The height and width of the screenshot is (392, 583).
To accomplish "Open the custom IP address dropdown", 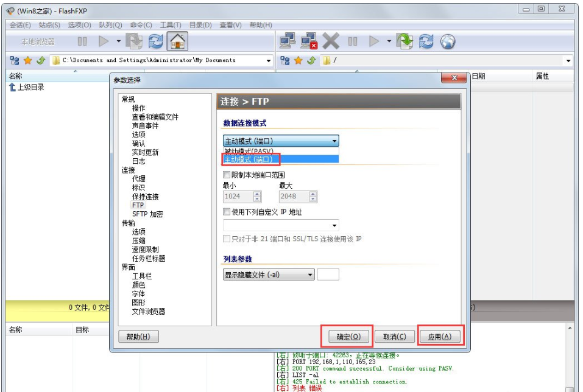I will tap(334, 225).
